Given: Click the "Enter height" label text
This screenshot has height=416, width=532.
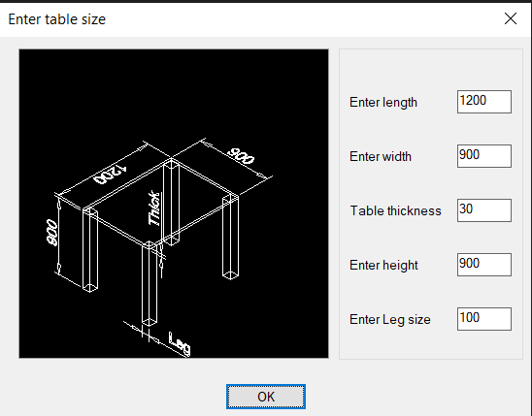Looking at the screenshot, I should [x=383, y=266].
